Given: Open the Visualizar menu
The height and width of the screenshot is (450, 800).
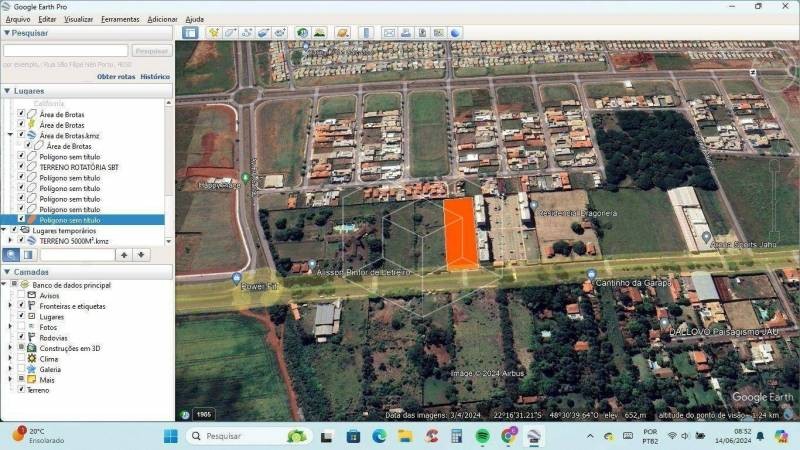Looking at the screenshot, I should point(79,19).
